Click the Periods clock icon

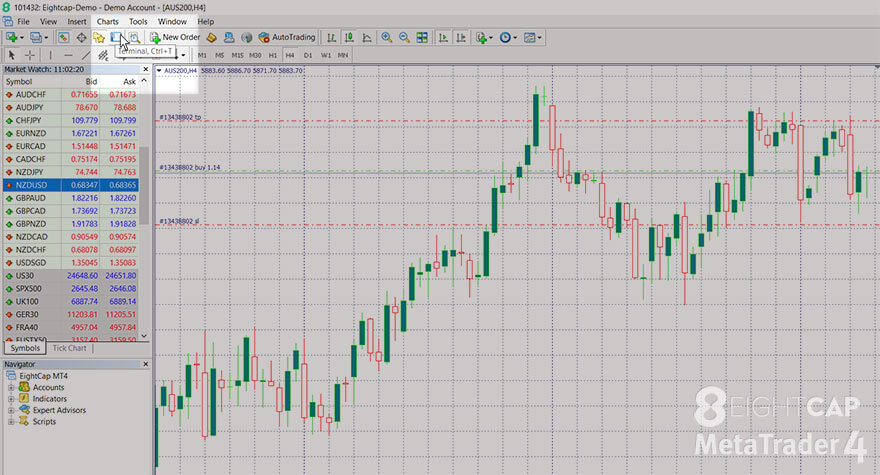(505, 38)
